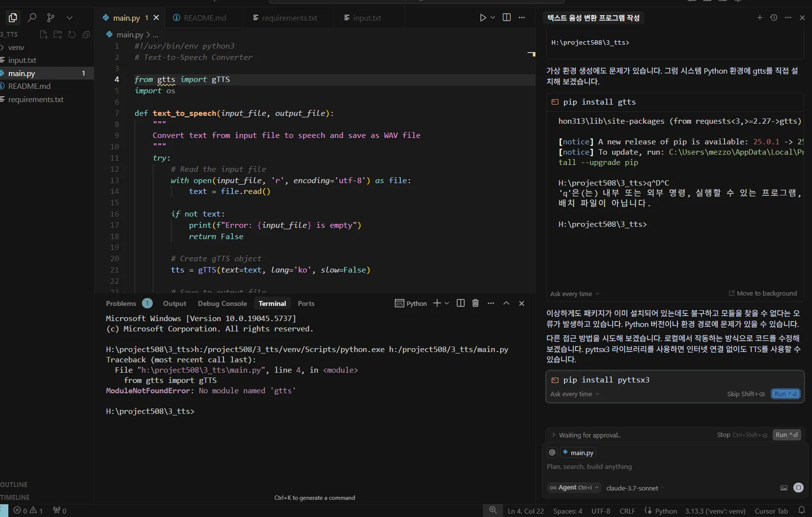Add context with the @ button

coord(552,452)
